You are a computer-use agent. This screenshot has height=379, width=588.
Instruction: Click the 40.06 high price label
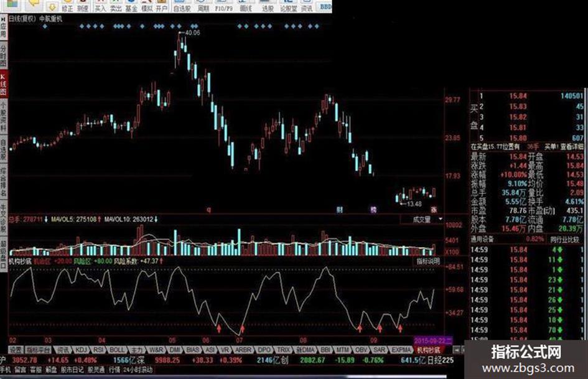click(192, 32)
